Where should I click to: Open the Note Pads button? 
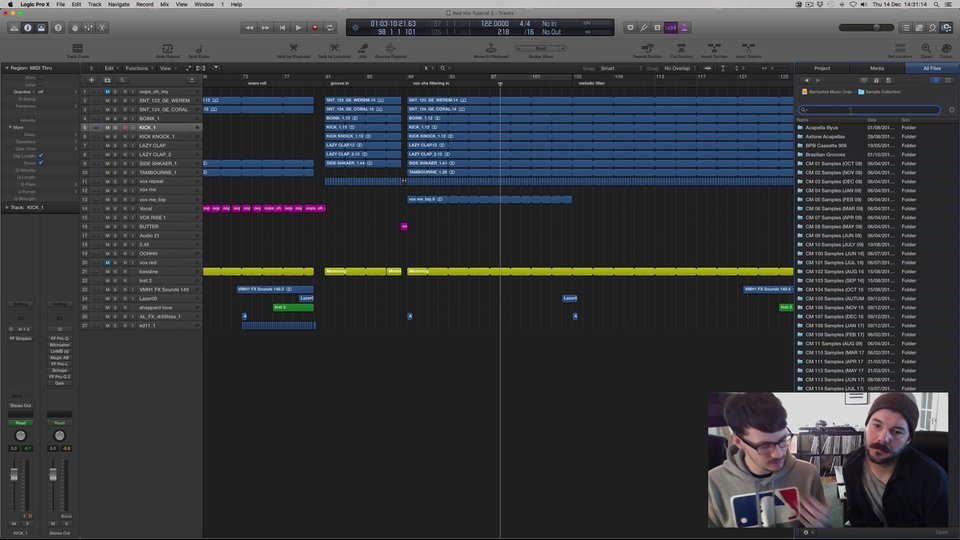coord(919,28)
